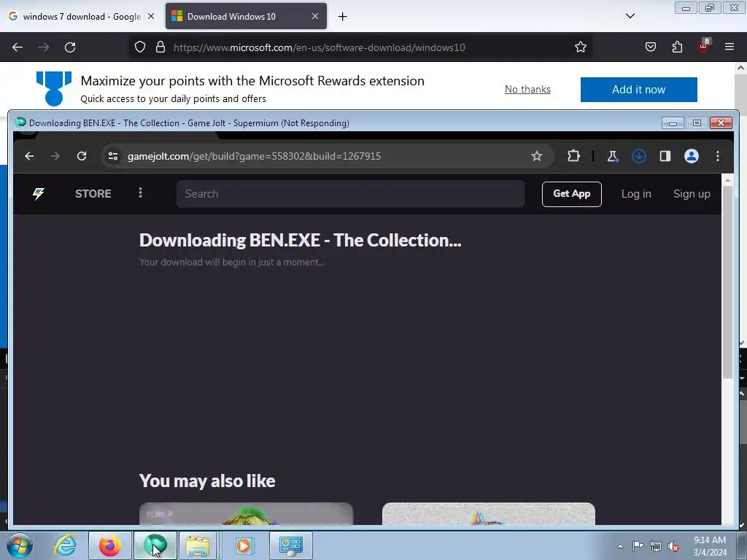
Task: Toggle the Supermium side panel icon
Action: 665,156
